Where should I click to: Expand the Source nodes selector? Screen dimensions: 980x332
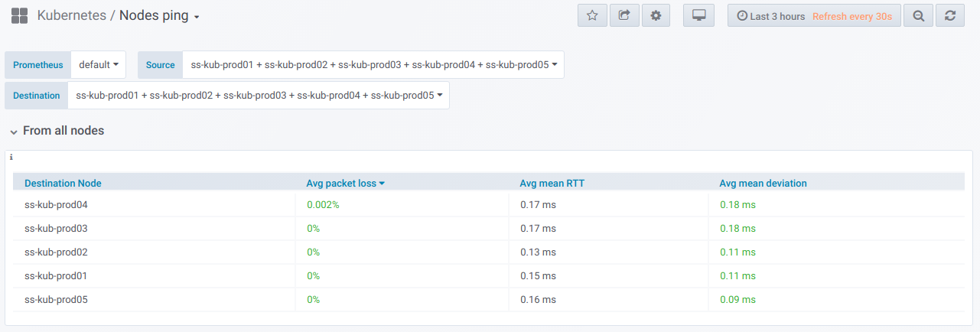373,65
